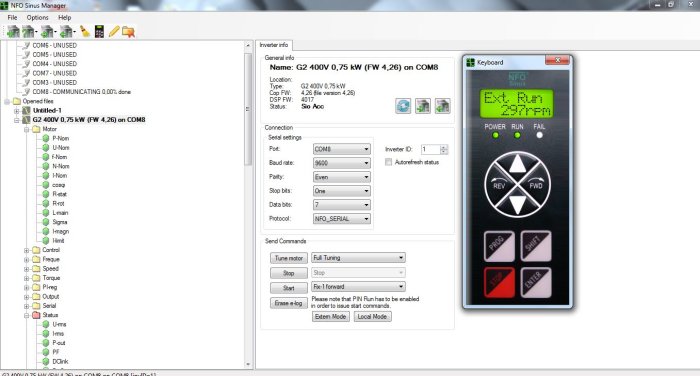Click the tree scrollbar up arrow
The height and width of the screenshot is (376, 700).
248,45
